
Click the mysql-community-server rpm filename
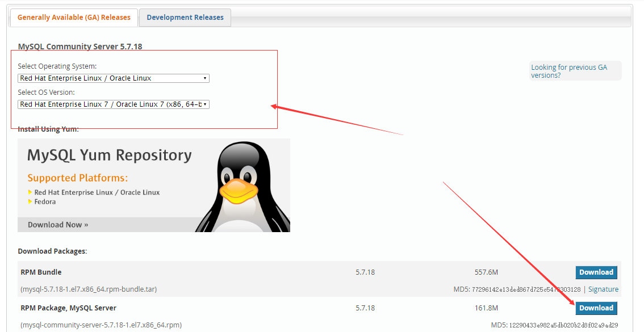pyautogui.click(x=101, y=325)
